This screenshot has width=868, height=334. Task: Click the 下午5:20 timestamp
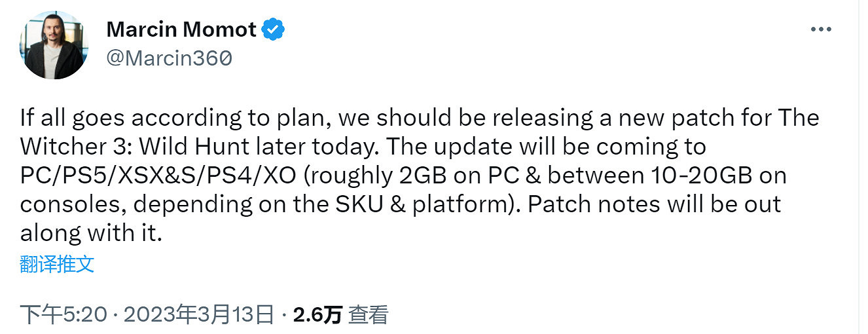[x=63, y=315]
